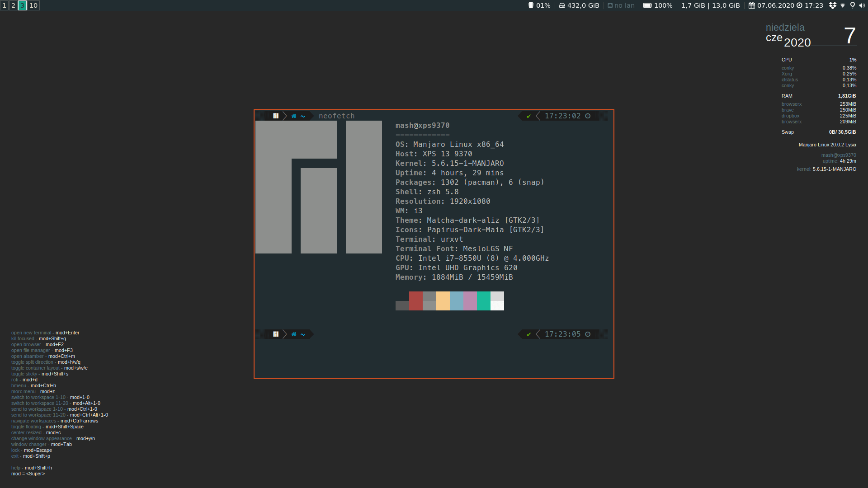This screenshot has height=488, width=868.
Task: Click 'open new terminal - mod+Enter' shortcut hint
Action: (x=45, y=333)
